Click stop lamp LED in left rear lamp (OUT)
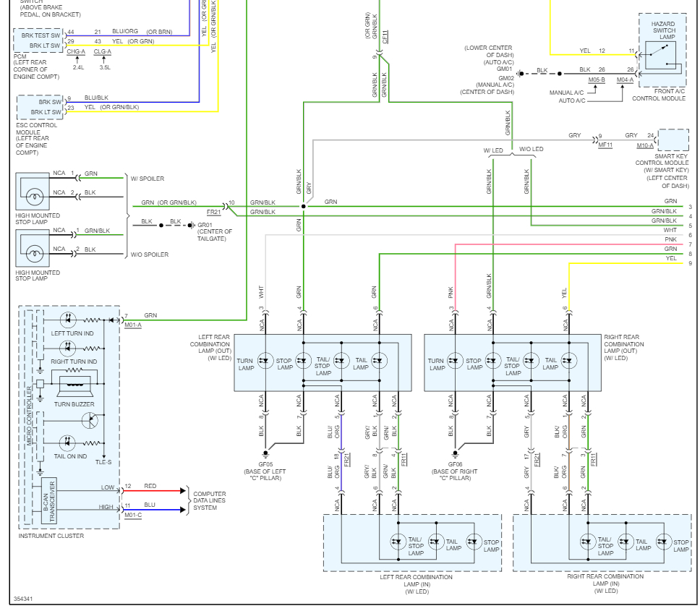This screenshot has height=611, width=700. 304,361
